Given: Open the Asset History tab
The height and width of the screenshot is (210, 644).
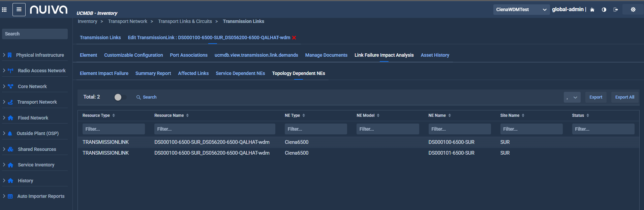Looking at the screenshot, I should pyautogui.click(x=435, y=55).
